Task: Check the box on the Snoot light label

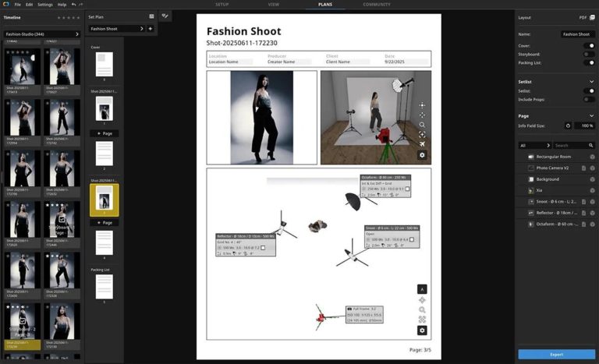Action: (412, 240)
